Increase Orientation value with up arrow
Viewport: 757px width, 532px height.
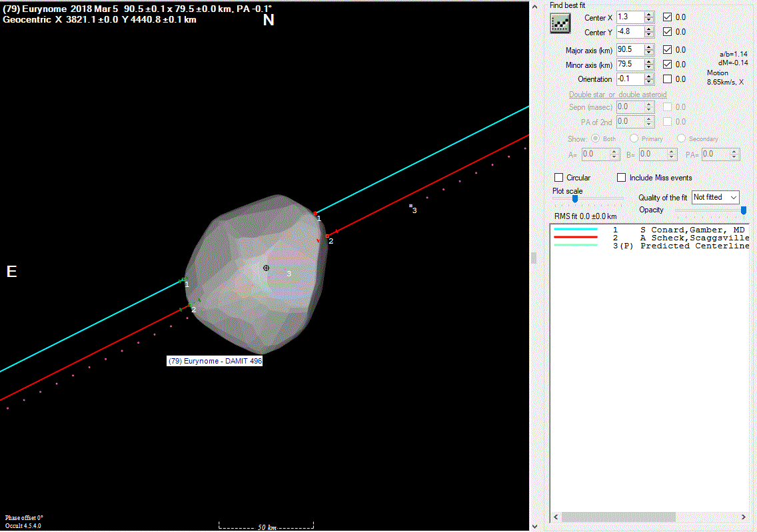(x=649, y=76)
